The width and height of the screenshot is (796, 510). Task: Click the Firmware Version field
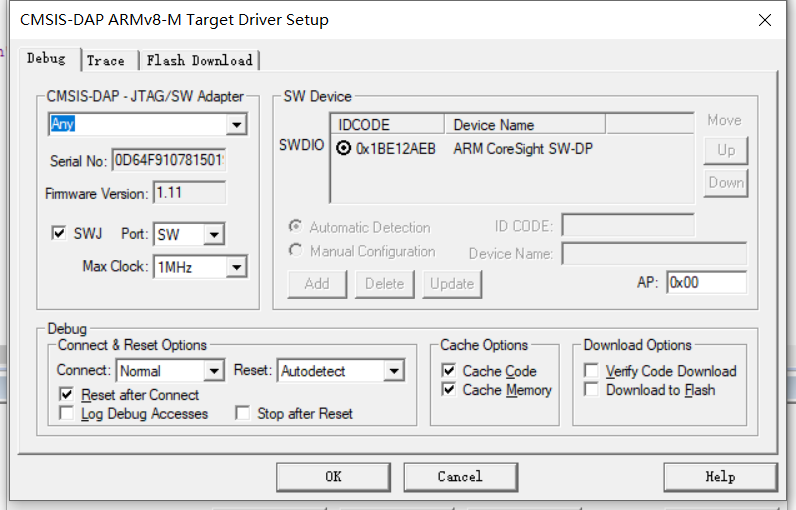point(189,193)
